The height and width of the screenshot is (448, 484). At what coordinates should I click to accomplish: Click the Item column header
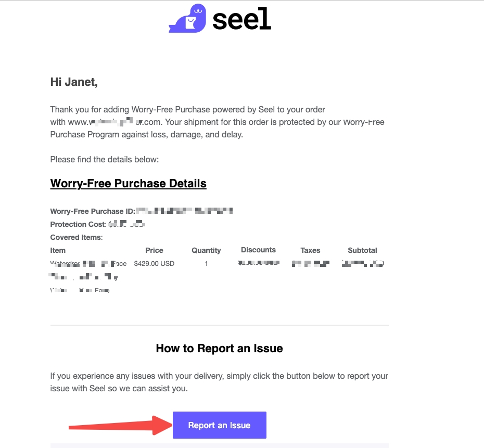pos(58,250)
